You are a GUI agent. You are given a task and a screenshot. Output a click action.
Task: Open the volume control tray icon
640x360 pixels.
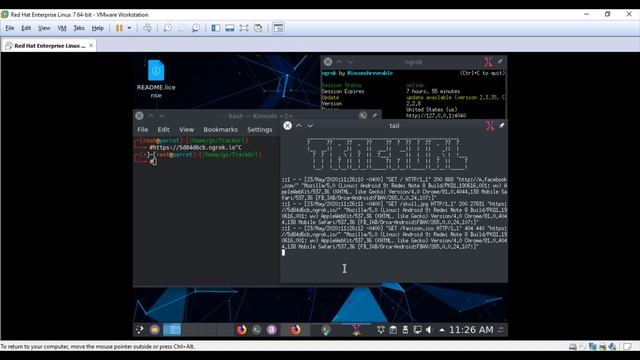(429, 329)
